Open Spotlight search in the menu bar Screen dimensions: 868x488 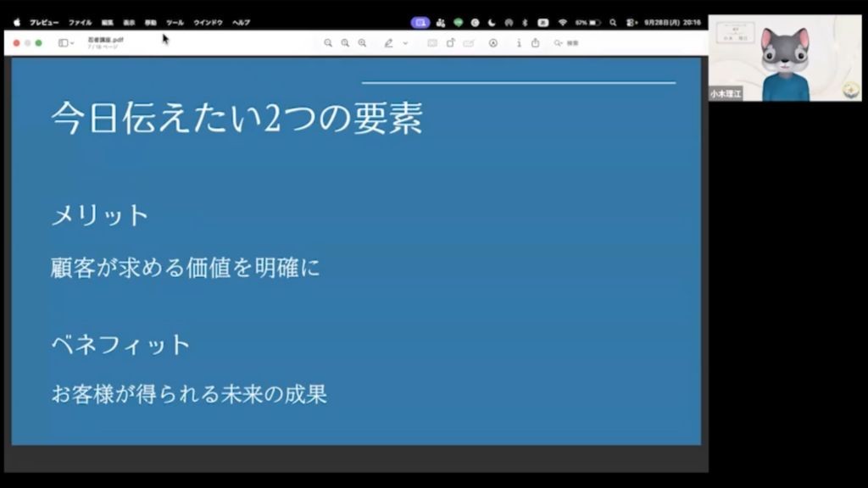click(613, 23)
